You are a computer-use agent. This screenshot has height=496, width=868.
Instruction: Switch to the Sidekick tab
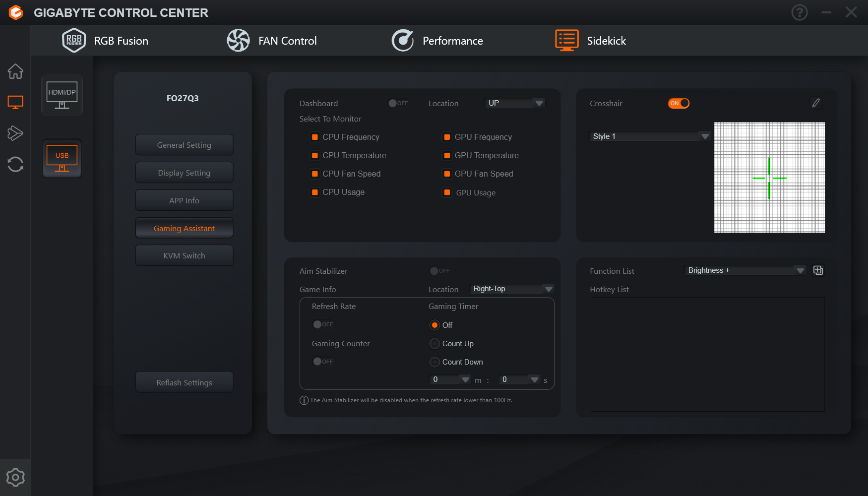point(590,41)
